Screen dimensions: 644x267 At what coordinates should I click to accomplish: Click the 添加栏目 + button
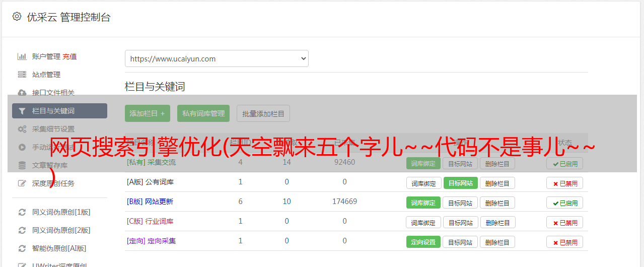(148, 113)
